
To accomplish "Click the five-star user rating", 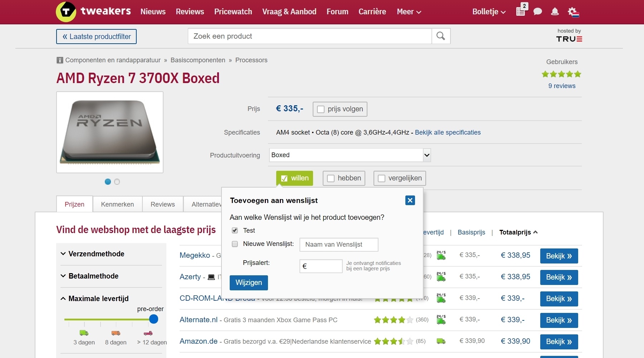I will pyautogui.click(x=561, y=74).
